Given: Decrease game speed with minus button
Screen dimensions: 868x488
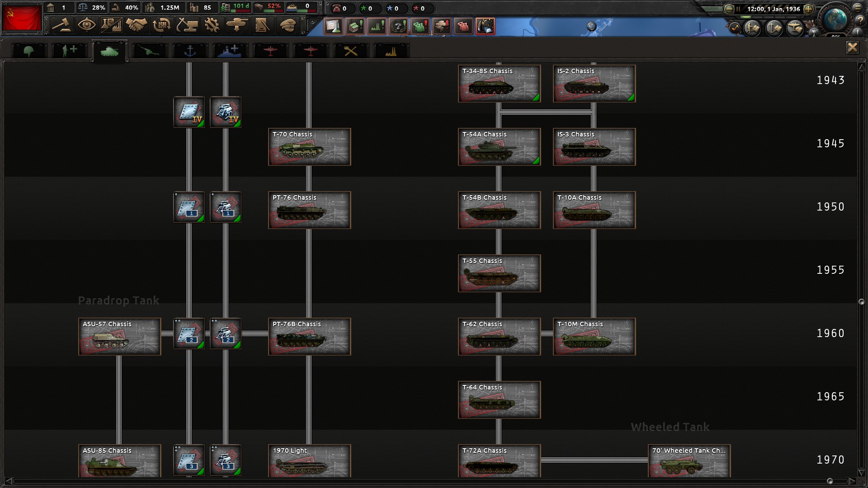Looking at the screenshot, I should coord(729,9).
